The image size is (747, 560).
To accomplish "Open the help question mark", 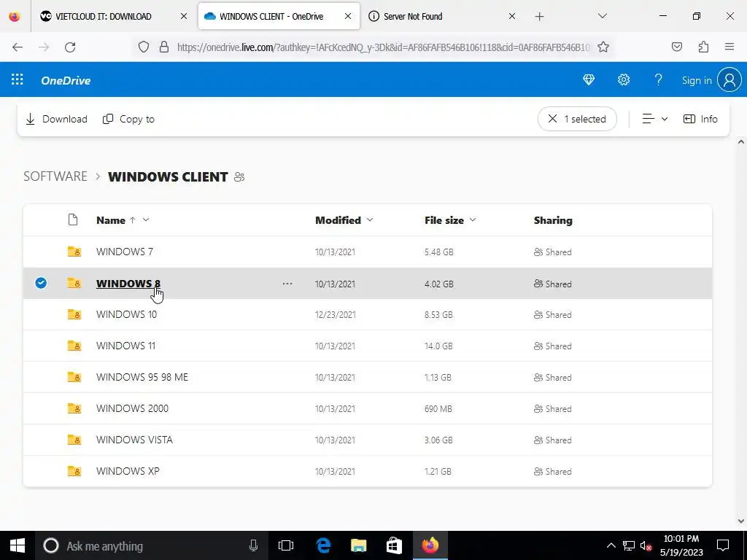I will [659, 80].
